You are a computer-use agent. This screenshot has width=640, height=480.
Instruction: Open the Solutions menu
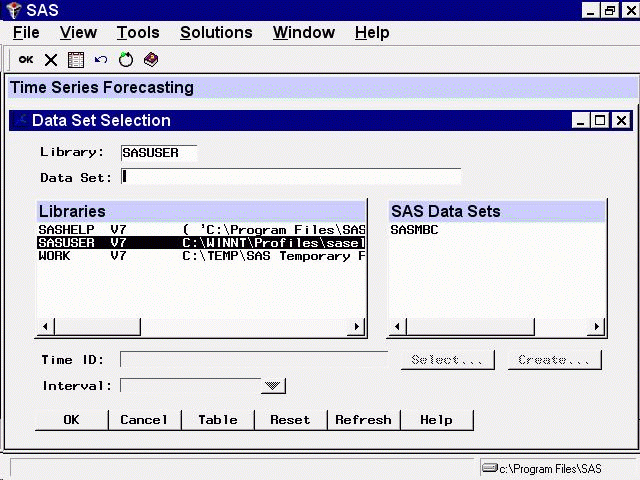pyautogui.click(x=216, y=33)
